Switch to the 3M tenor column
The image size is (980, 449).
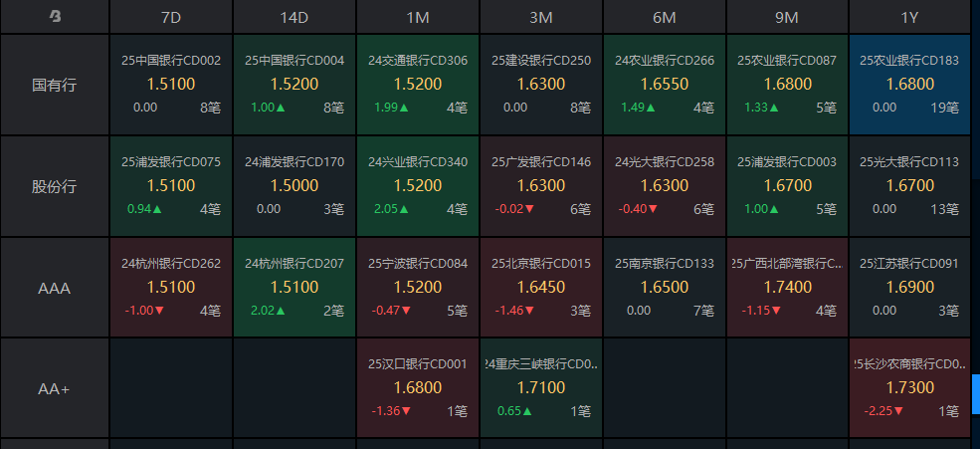pos(541,17)
